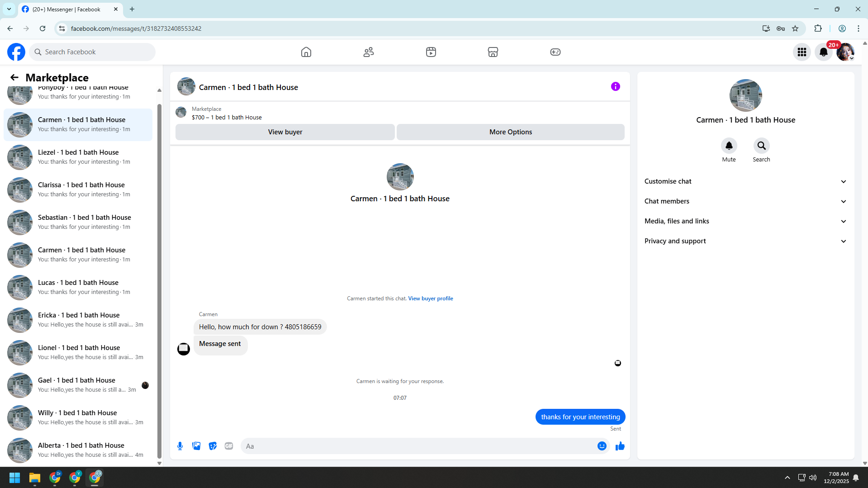The height and width of the screenshot is (488, 868).
Task: Click the browser address bar URL
Action: click(x=136, y=28)
